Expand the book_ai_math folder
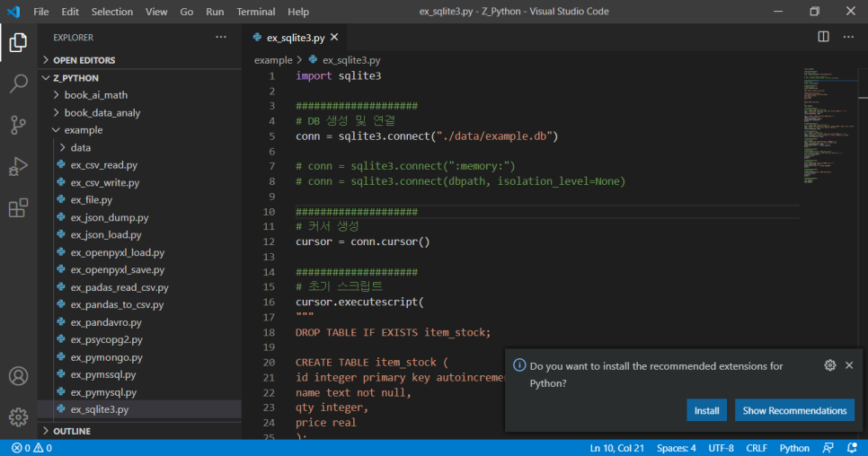The width and height of the screenshot is (868, 456). coord(139,95)
